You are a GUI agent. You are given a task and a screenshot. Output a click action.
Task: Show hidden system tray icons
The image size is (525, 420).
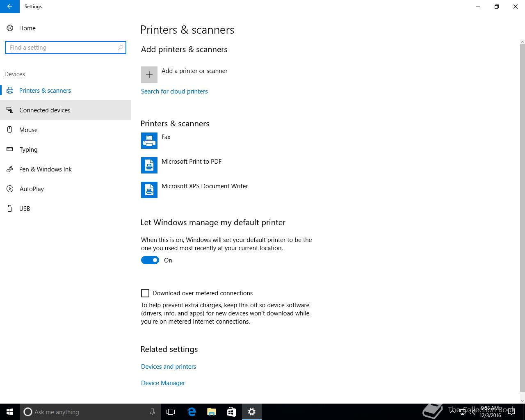click(x=452, y=412)
